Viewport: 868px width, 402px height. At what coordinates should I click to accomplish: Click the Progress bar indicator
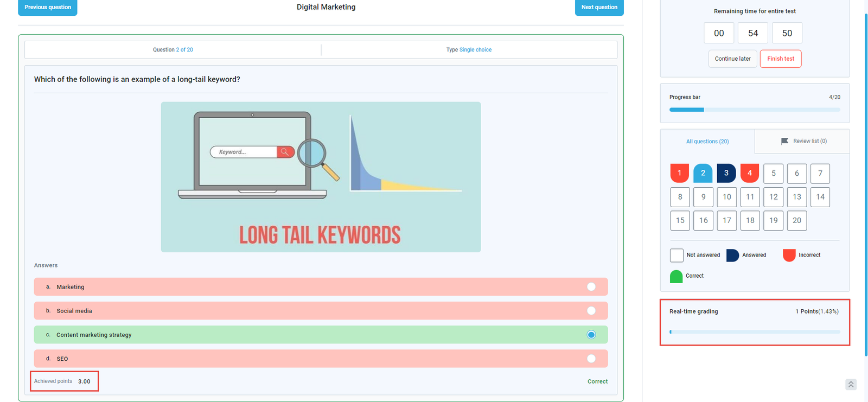point(754,110)
